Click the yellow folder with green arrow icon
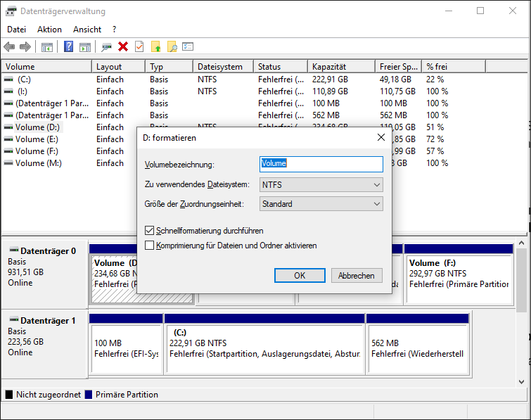Viewport: 531px width, 420px height. click(x=156, y=47)
